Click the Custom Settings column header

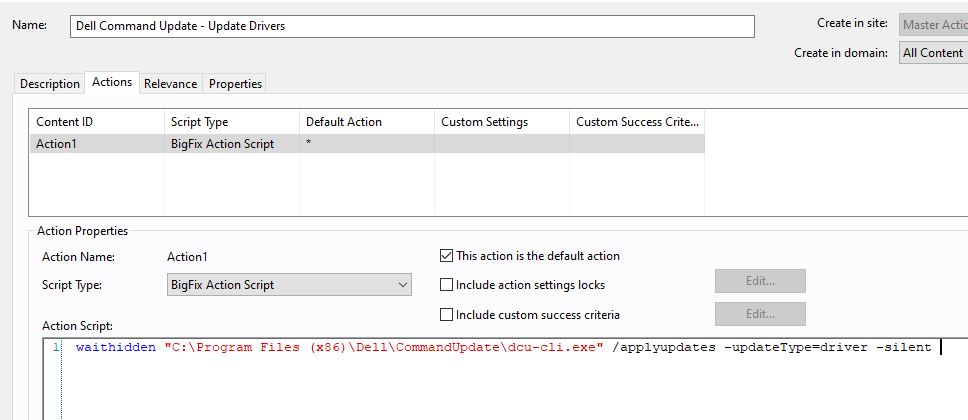coord(500,122)
